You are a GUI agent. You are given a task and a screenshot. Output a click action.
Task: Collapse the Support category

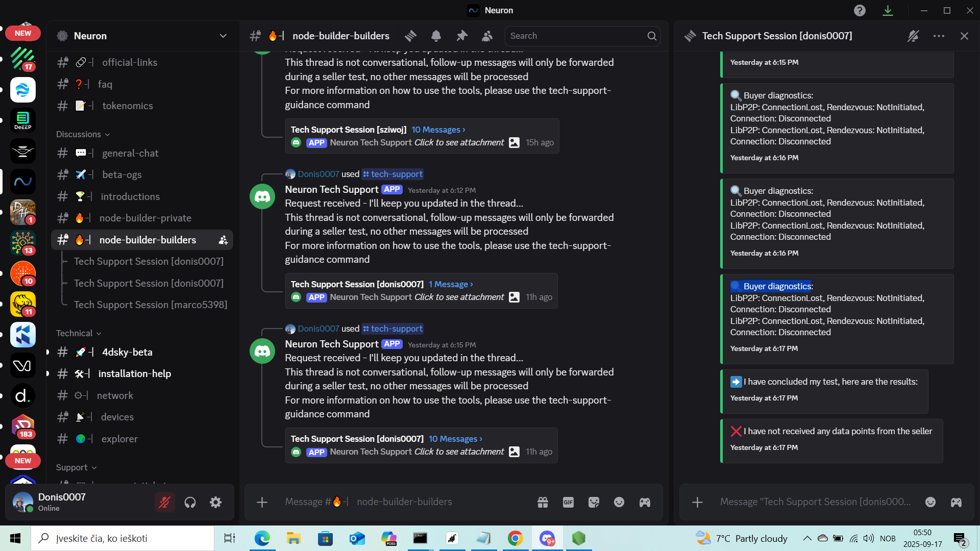tap(76, 467)
